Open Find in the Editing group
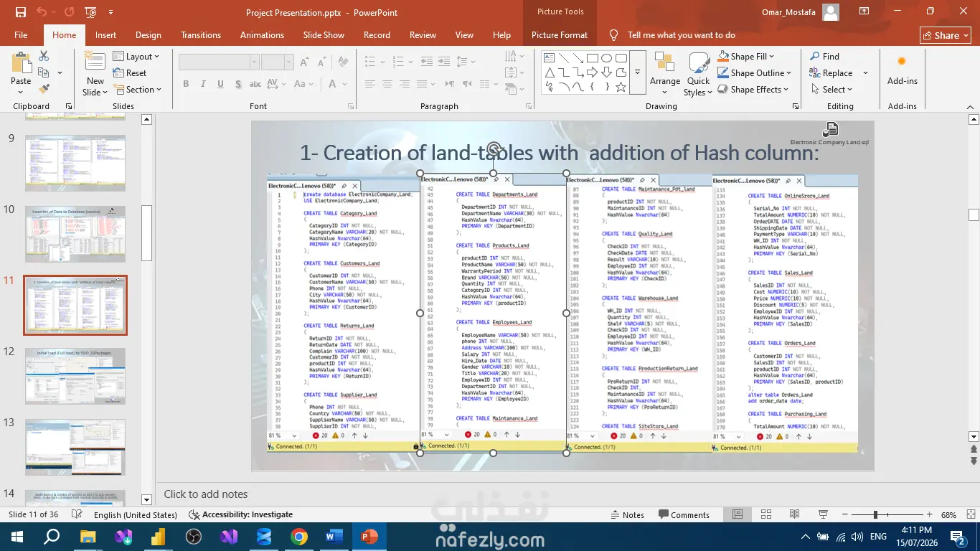This screenshot has height=551, width=980. pyautogui.click(x=825, y=56)
